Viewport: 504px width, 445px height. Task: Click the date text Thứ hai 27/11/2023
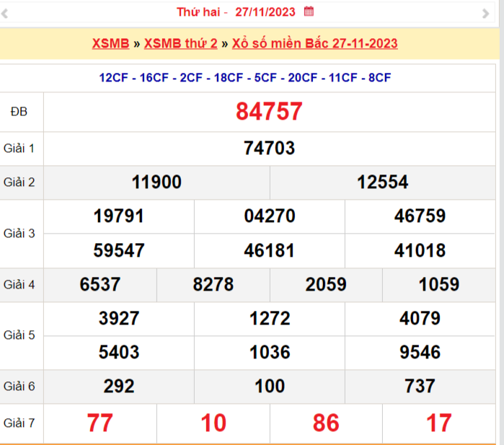(236, 12)
